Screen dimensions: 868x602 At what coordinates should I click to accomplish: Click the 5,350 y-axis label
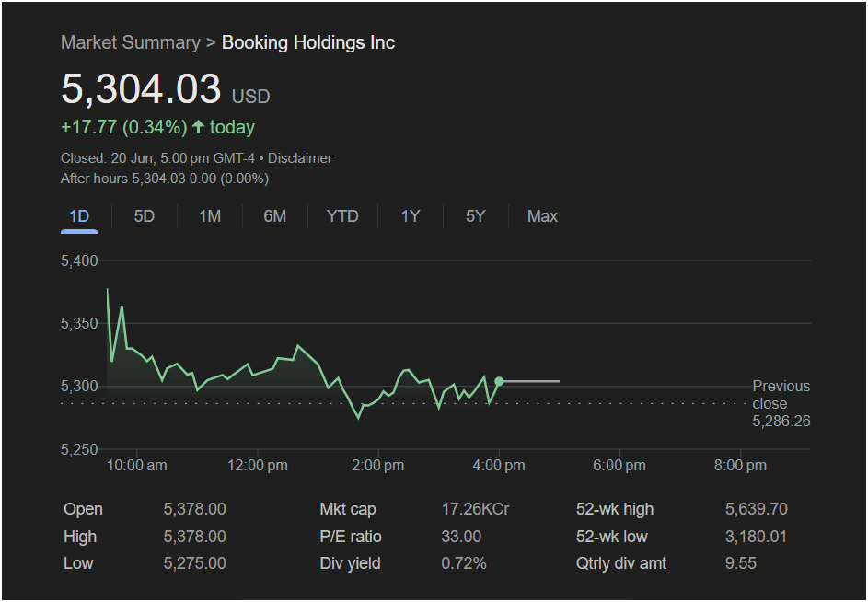pyautogui.click(x=79, y=323)
